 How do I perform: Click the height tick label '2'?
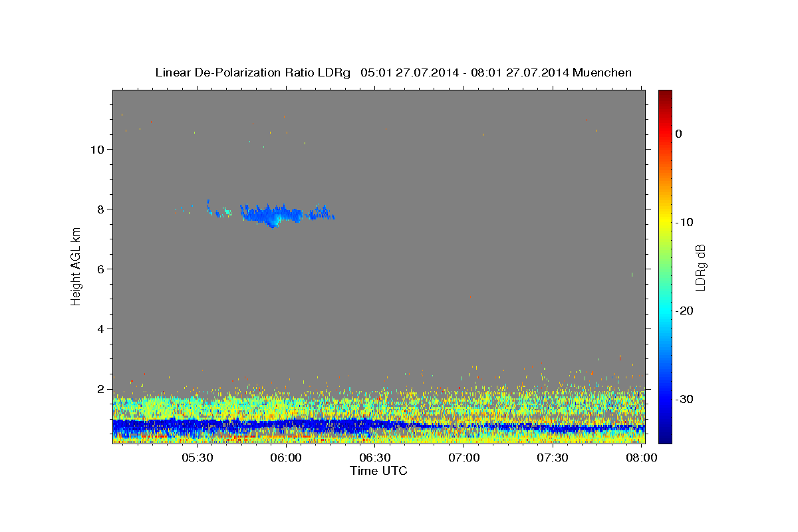(x=100, y=388)
